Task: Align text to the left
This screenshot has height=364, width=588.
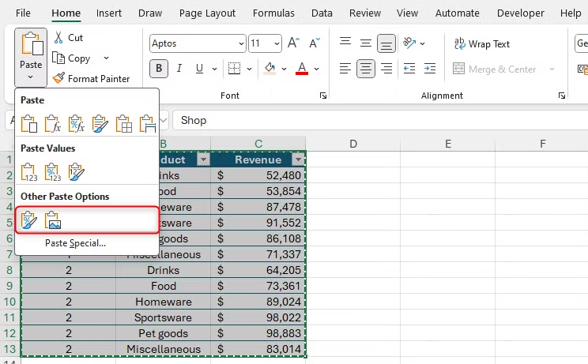Action: [345, 69]
